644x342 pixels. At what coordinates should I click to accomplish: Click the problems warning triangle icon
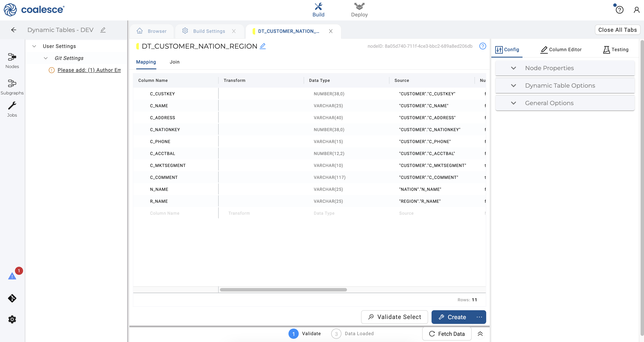(12, 276)
